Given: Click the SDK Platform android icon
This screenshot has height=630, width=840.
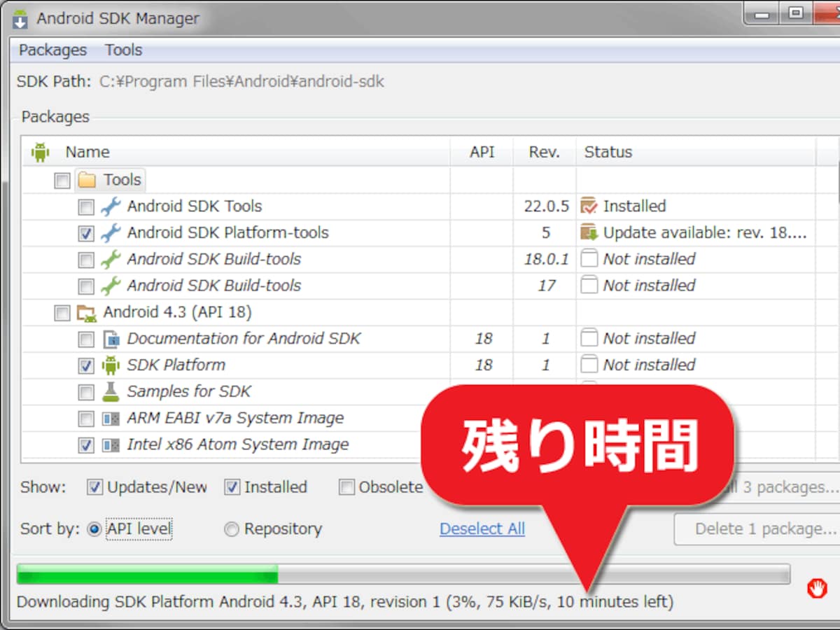Looking at the screenshot, I should 111,365.
